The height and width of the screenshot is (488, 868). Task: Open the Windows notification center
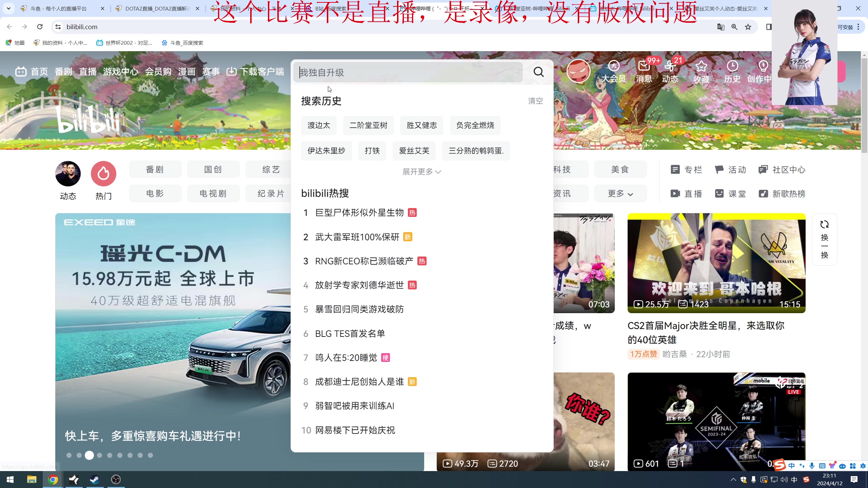(854, 480)
